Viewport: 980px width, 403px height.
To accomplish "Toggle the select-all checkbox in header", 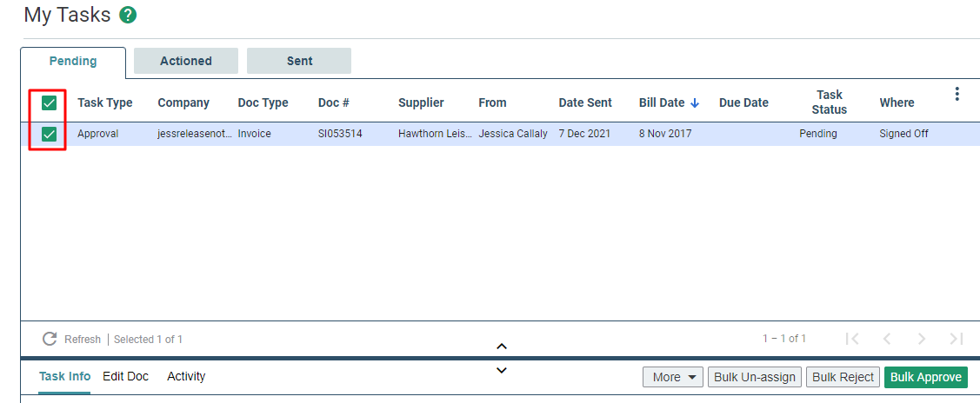I will (x=49, y=103).
